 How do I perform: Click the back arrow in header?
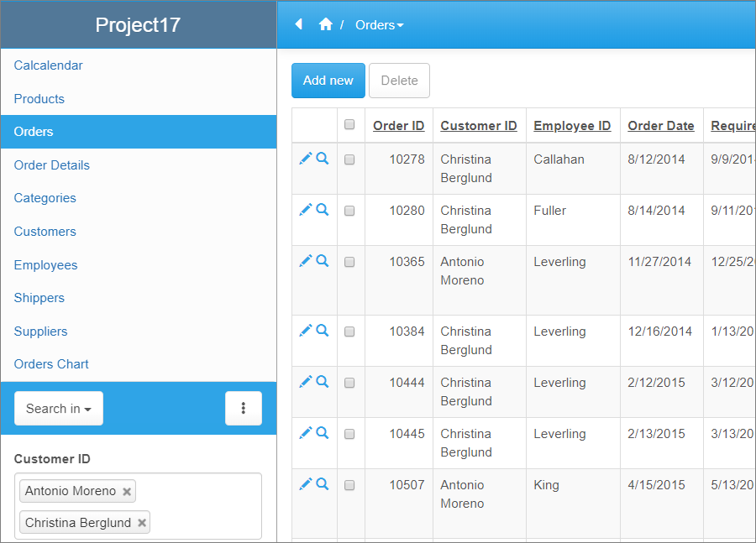point(298,25)
